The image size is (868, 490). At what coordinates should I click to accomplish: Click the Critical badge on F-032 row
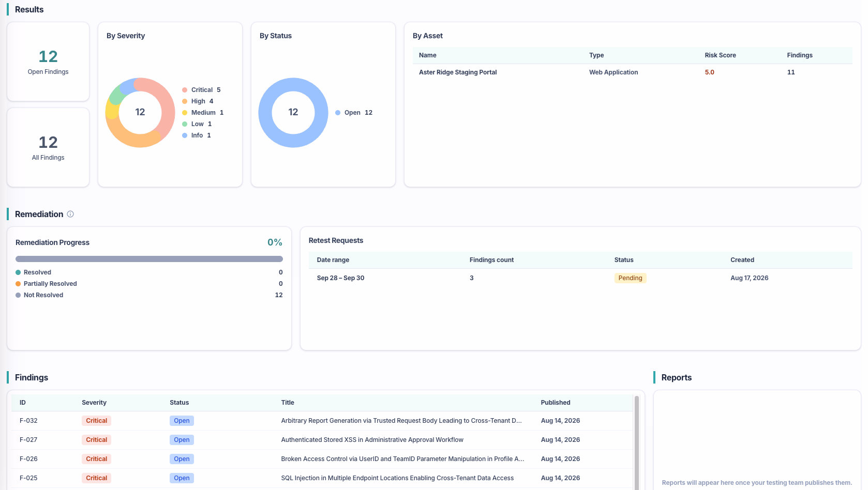[x=96, y=421]
